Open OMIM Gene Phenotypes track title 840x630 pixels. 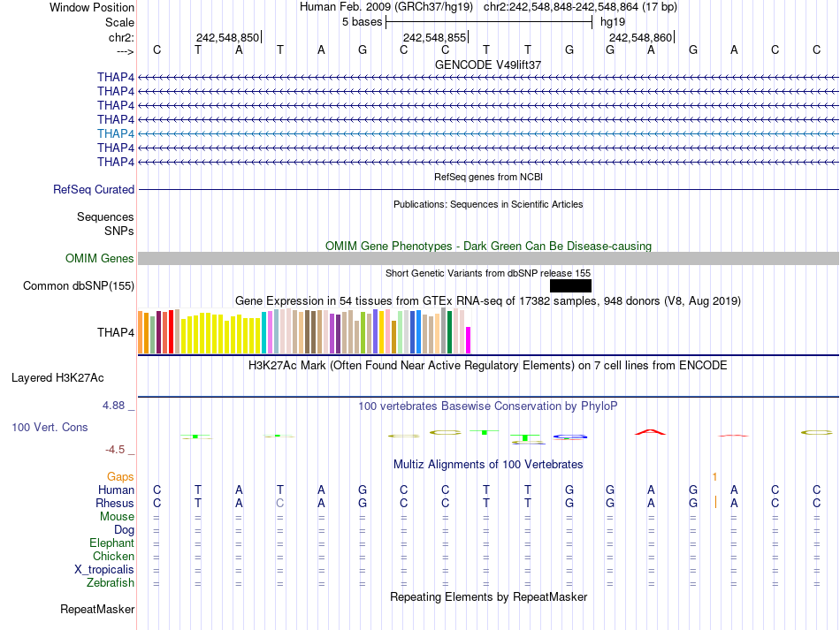(x=488, y=247)
